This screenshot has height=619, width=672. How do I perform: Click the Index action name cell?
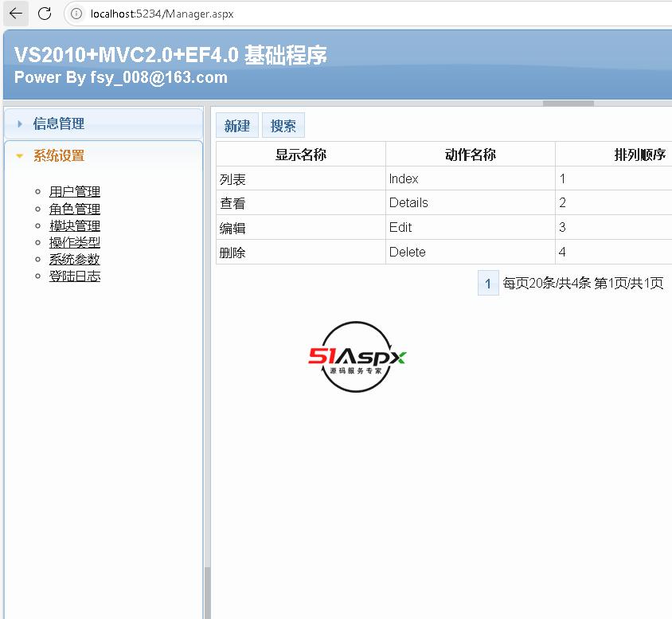[470, 178]
